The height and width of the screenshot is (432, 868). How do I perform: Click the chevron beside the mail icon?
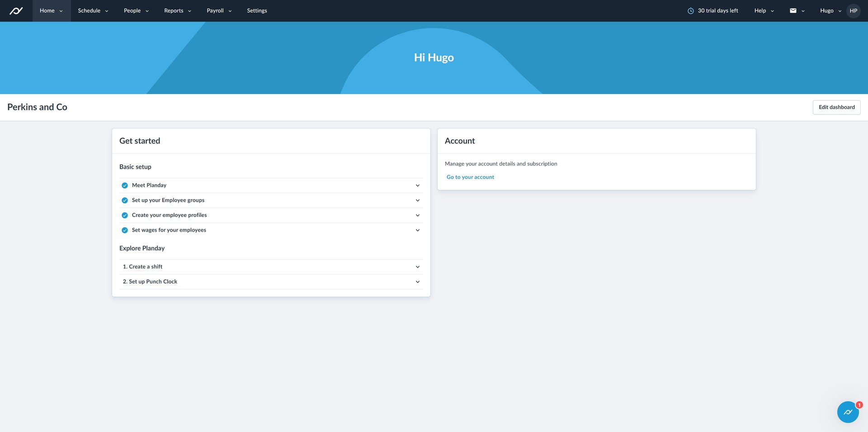coord(803,11)
